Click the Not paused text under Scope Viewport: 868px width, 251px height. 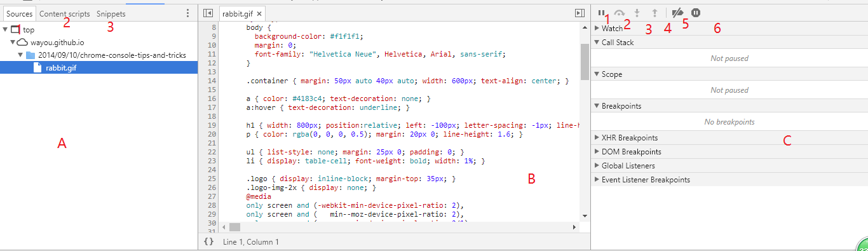pos(729,90)
